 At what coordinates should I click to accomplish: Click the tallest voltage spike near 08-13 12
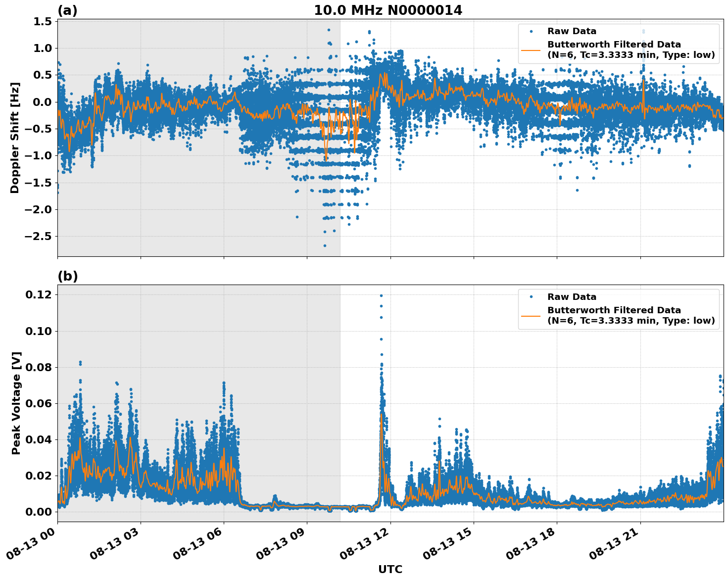pos(381,295)
